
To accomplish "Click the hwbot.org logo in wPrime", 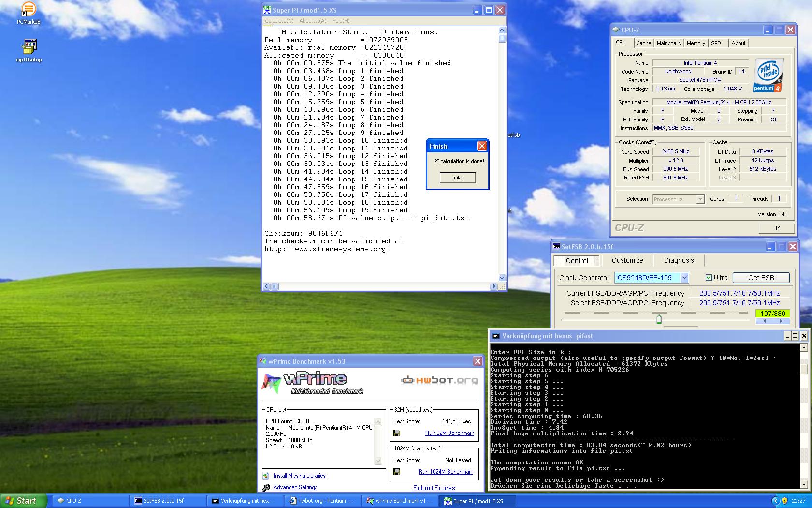I will click(439, 380).
